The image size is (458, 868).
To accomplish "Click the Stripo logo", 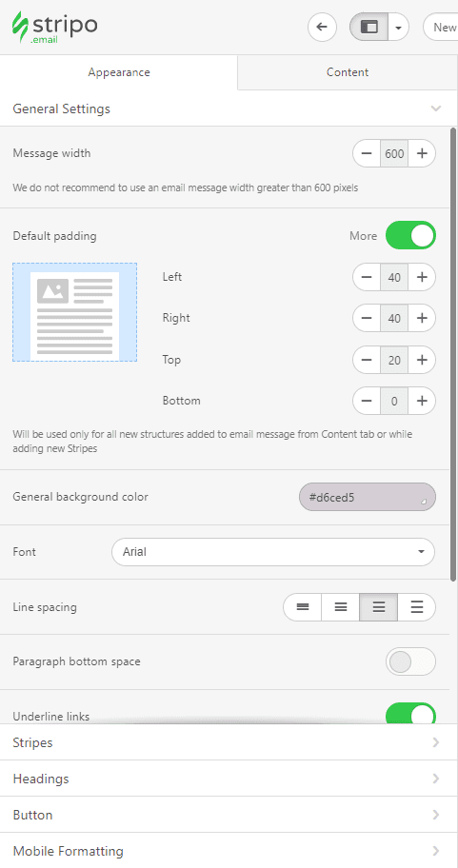I will coord(55,27).
